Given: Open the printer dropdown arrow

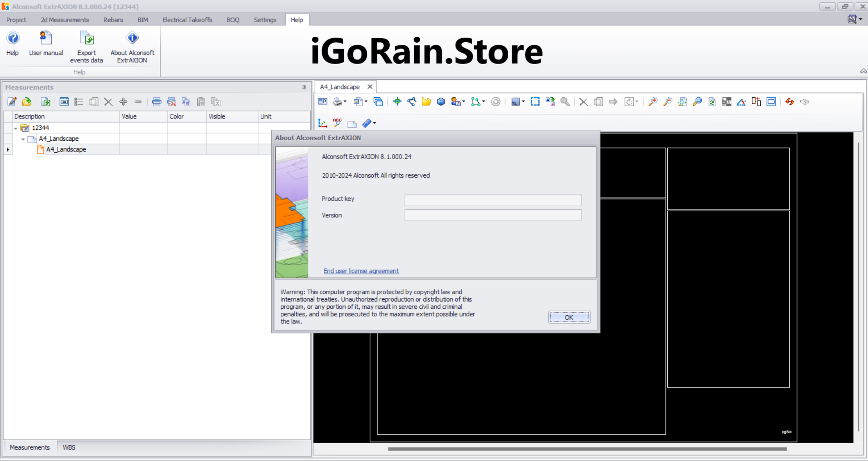Looking at the screenshot, I should tap(345, 102).
